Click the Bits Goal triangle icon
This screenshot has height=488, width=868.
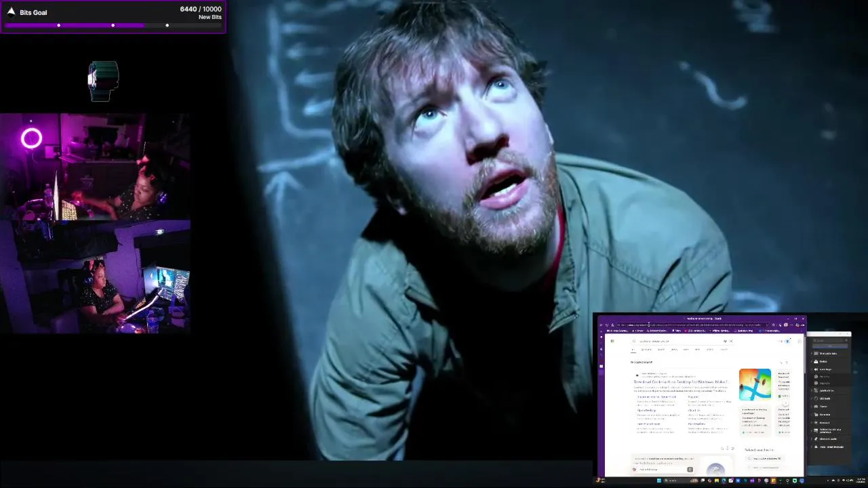point(11,12)
